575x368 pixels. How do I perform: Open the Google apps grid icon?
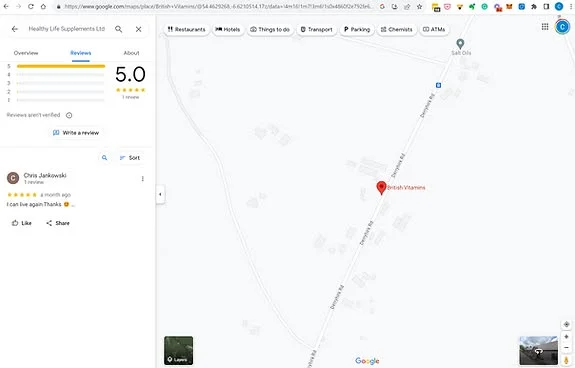[x=545, y=26]
